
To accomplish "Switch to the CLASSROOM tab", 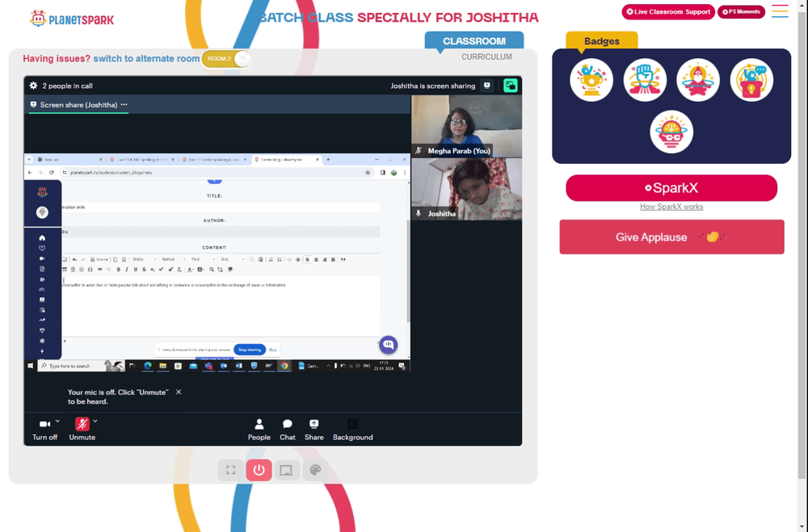I will [474, 40].
